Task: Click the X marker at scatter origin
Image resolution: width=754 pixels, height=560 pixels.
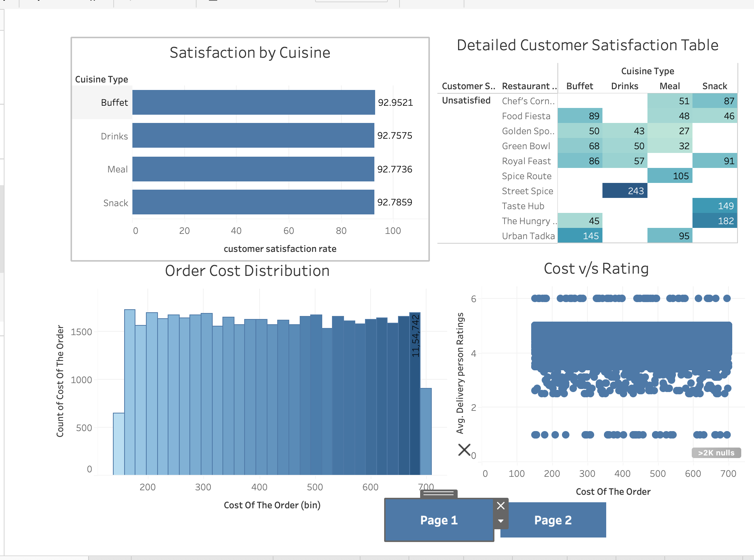Action: (x=464, y=450)
